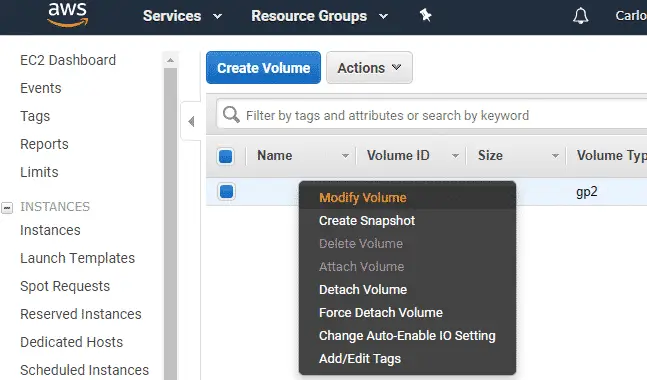The width and height of the screenshot is (647, 380).
Task: Open the notifications bell icon
Action: click(x=581, y=16)
